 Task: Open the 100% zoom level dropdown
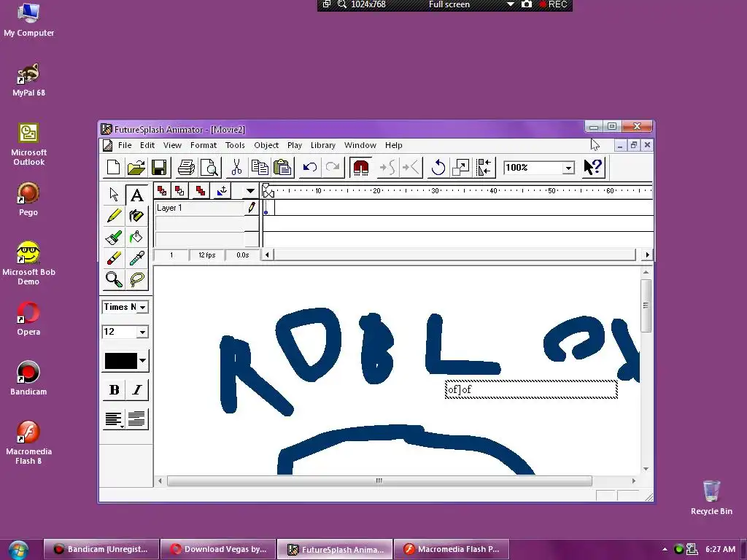(x=568, y=168)
